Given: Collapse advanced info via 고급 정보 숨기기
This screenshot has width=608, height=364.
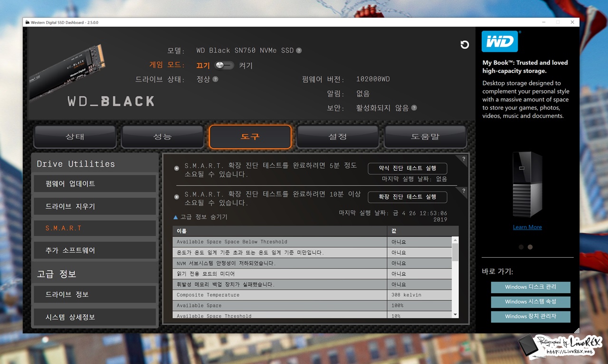Looking at the screenshot, I should click(x=200, y=217).
